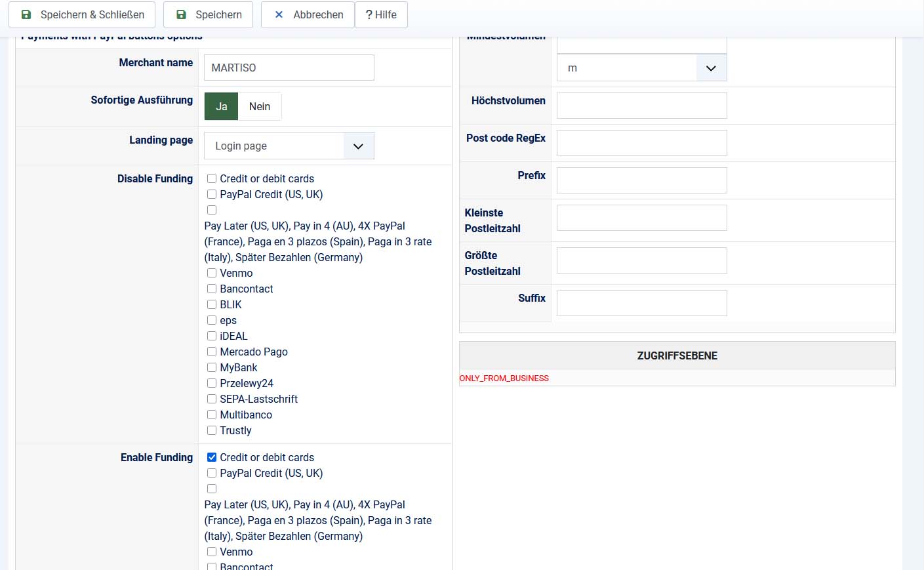The width and height of the screenshot is (924, 570).
Task: Select Nein for Sofortige Ausführung
Action: (260, 106)
